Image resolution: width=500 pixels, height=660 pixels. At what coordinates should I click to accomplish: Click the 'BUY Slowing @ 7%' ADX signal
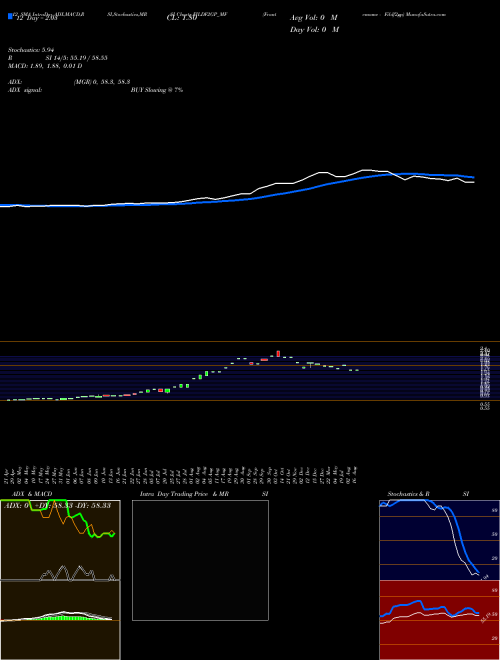tap(157, 90)
